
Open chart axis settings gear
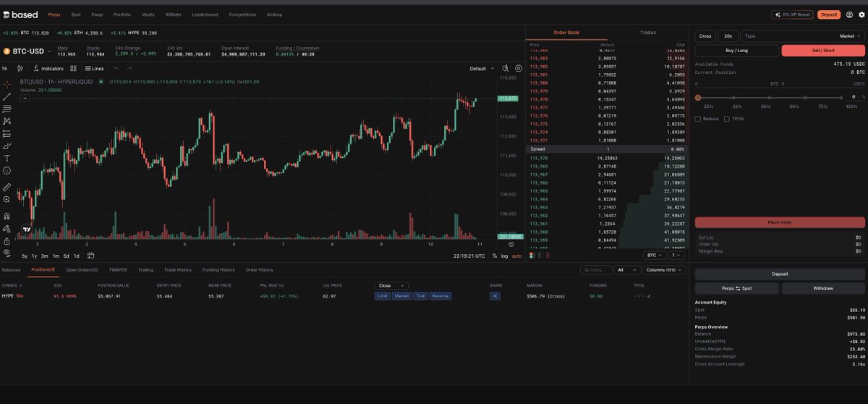pyautogui.click(x=511, y=244)
